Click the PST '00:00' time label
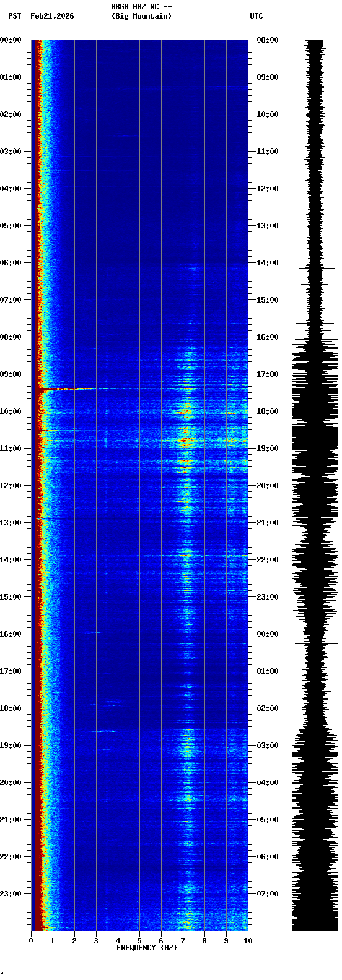The width and height of the screenshot is (342, 980). point(11,40)
